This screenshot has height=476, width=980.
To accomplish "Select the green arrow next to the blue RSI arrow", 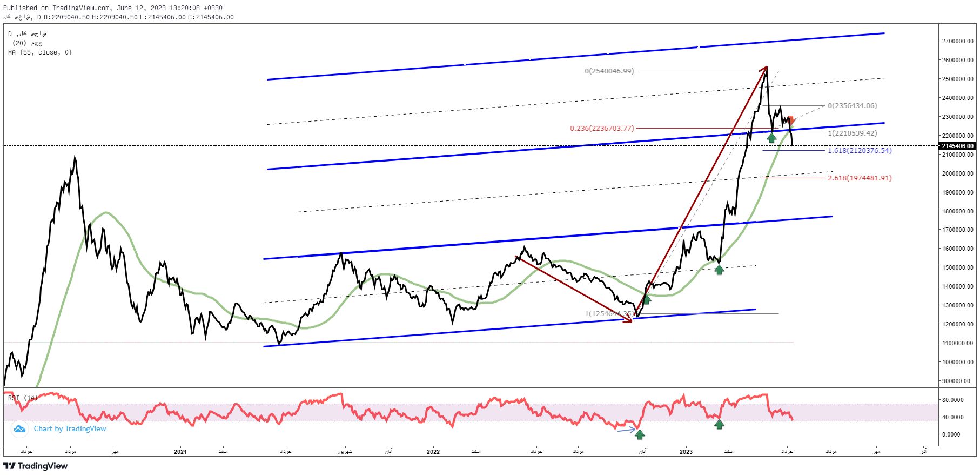I will pos(640,434).
